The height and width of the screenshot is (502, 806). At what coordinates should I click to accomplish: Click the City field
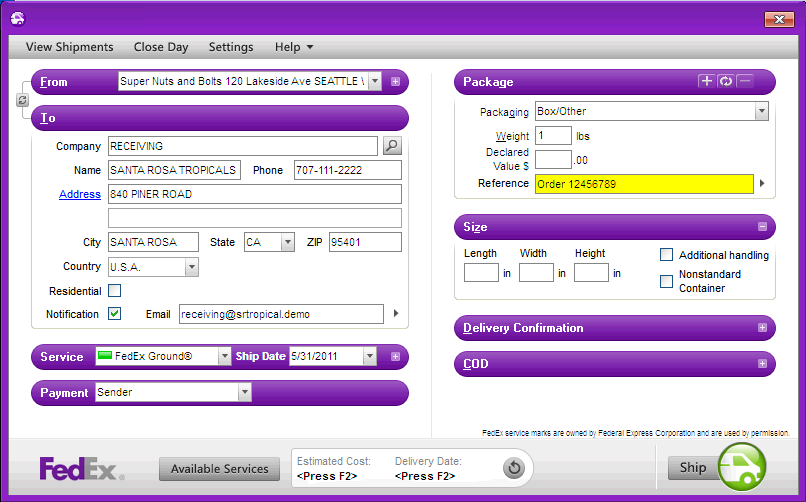pyautogui.click(x=153, y=242)
